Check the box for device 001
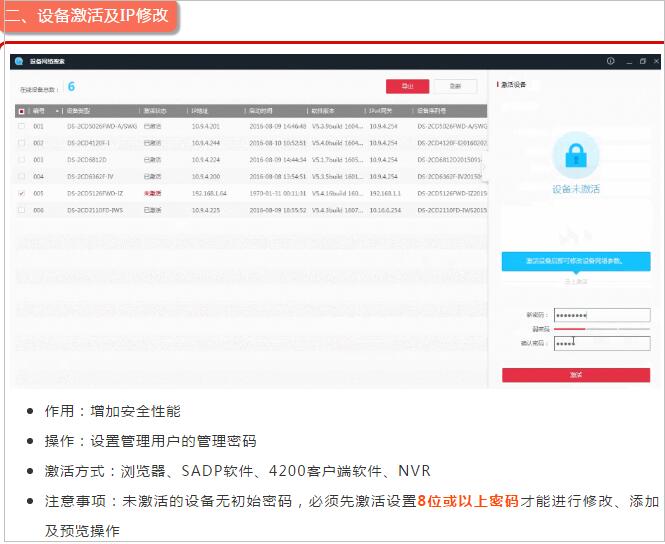 (22, 127)
